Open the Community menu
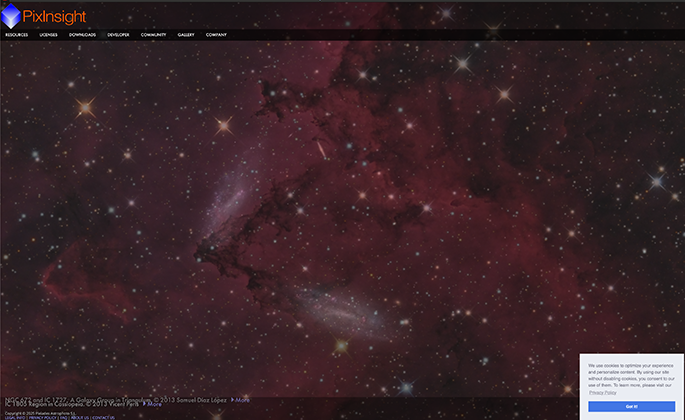Screen dimensions: 685x420 coord(153,35)
